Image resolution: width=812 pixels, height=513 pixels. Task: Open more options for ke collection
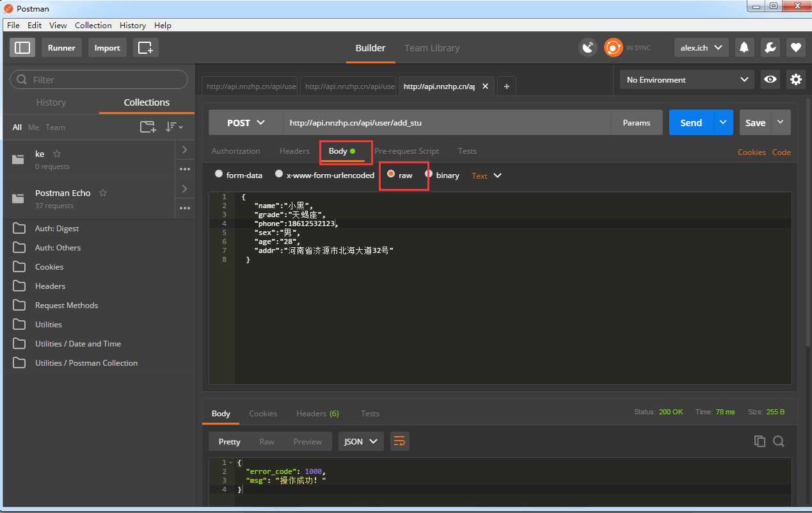tap(185, 169)
